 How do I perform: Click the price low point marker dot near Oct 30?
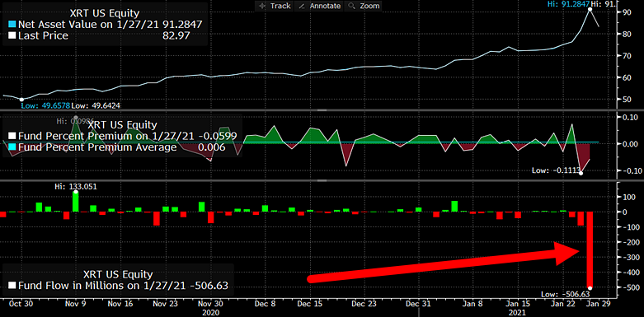click(21, 100)
